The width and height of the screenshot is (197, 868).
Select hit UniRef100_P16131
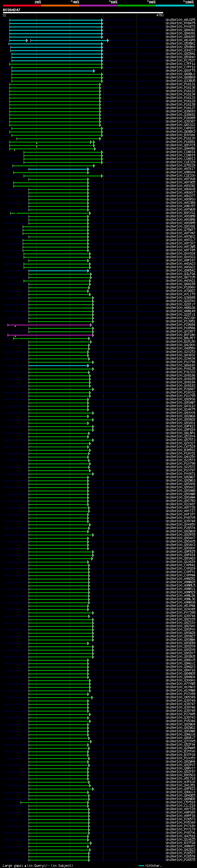[180, 84]
